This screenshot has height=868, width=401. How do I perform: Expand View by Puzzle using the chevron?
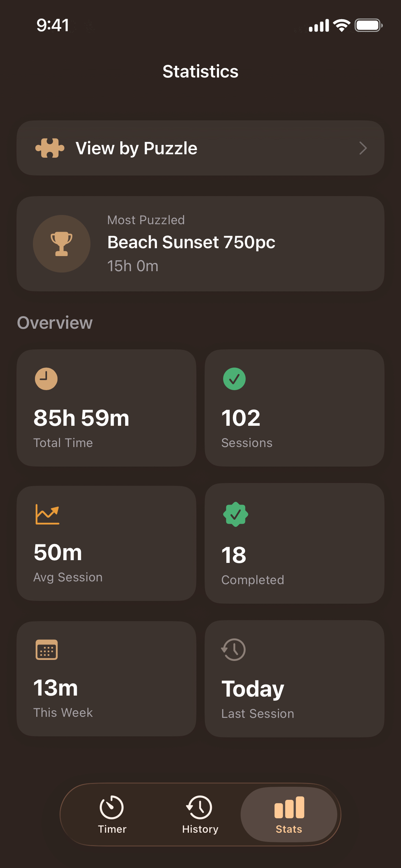tap(363, 148)
